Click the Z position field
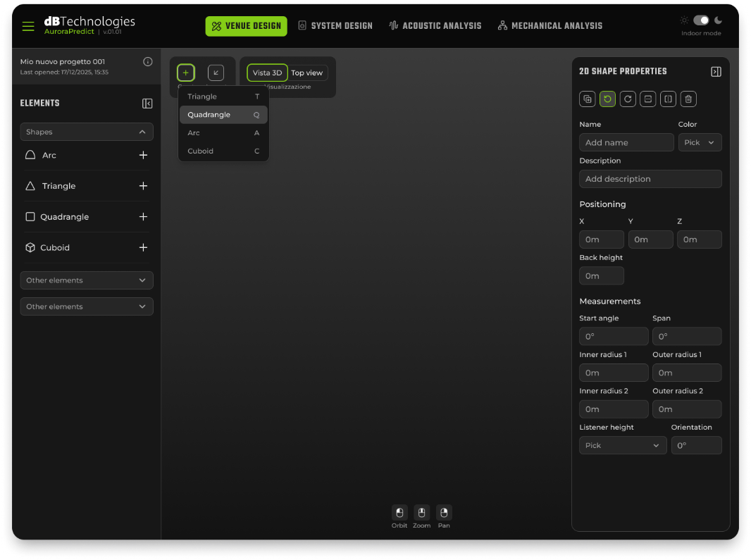Screen dimensions: 751x560 pos(700,239)
